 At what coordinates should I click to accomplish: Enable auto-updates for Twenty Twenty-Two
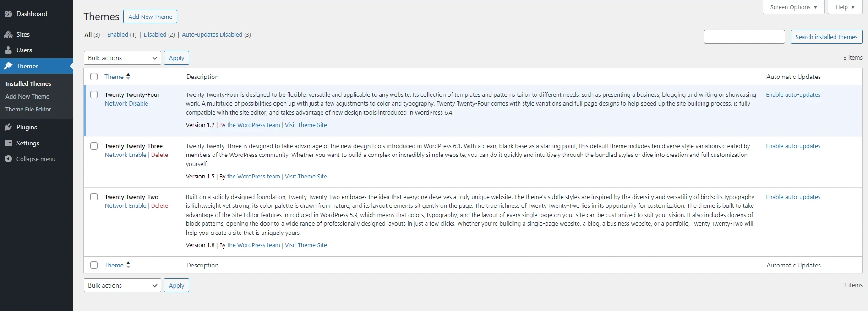pos(793,197)
